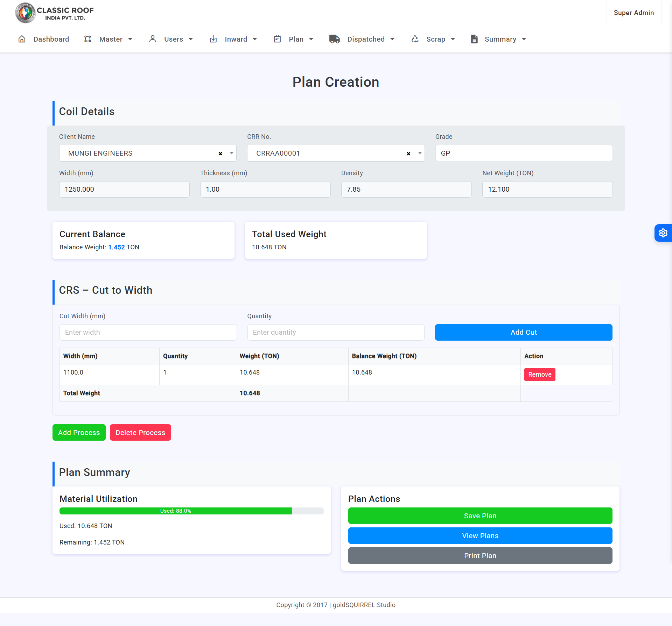
Task: Click the Classic Roof company logo
Action: 25,13
